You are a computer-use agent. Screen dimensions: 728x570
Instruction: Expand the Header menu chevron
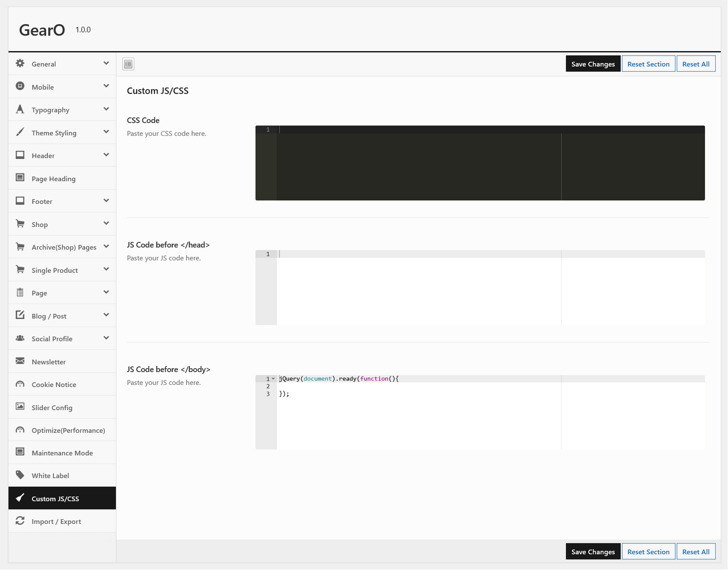[106, 155]
